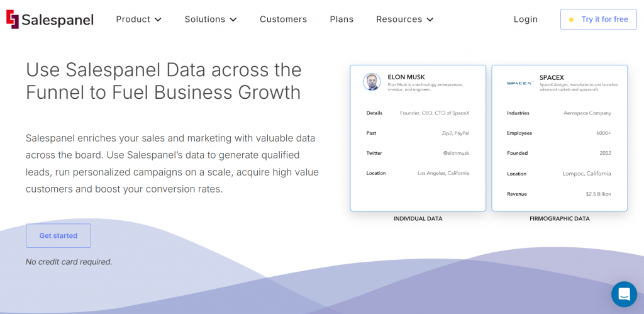Click the Salespanel brand name text
This screenshot has width=644, height=314.
pos(57,20)
